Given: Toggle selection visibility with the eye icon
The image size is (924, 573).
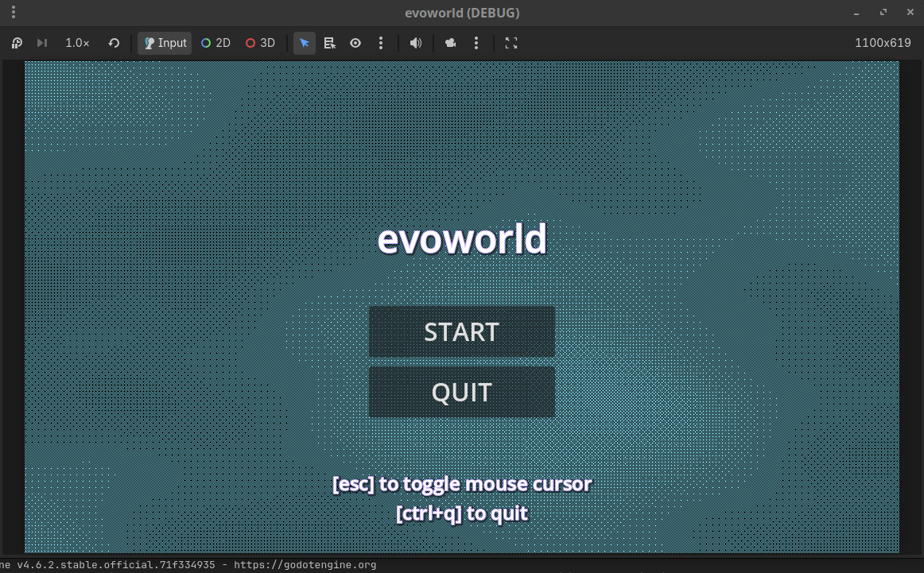Looking at the screenshot, I should click(x=355, y=43).
